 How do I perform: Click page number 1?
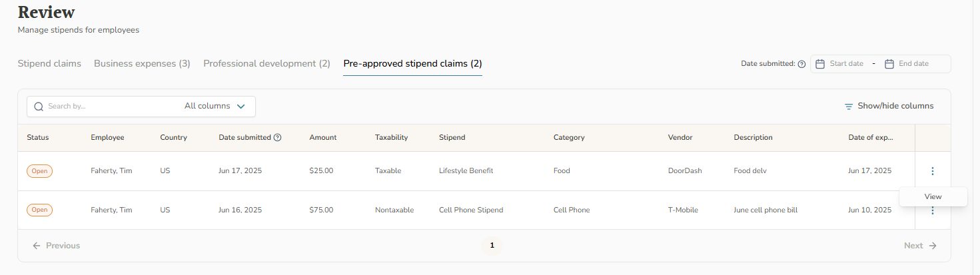(x=492, y=246)
